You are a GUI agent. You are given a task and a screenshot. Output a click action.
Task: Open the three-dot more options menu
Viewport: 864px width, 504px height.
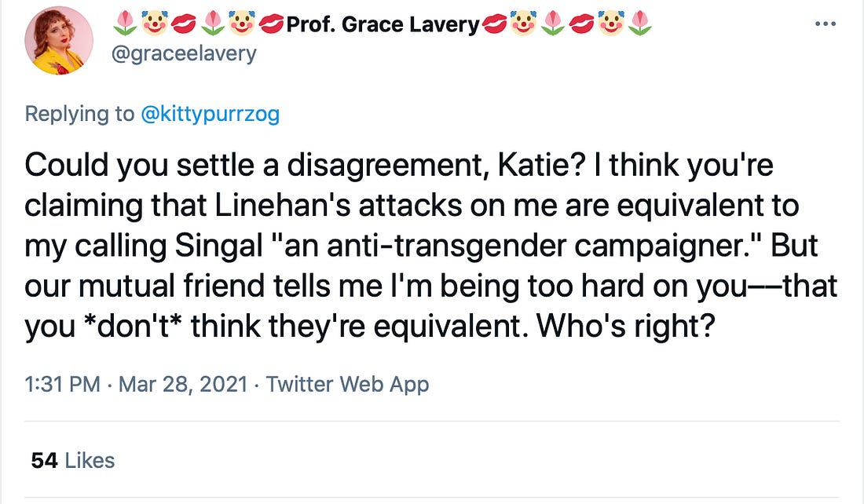[826, 24]
